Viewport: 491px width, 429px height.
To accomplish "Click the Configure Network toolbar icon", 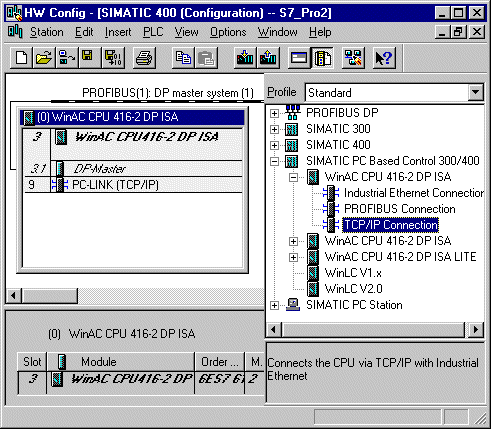I will pyautogui.click(x=353, y=58).
